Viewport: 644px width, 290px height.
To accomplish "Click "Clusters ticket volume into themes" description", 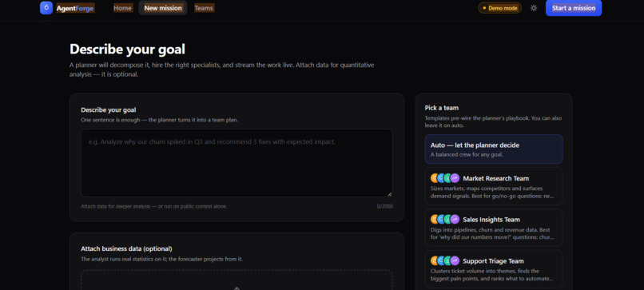I will point(492,275).
